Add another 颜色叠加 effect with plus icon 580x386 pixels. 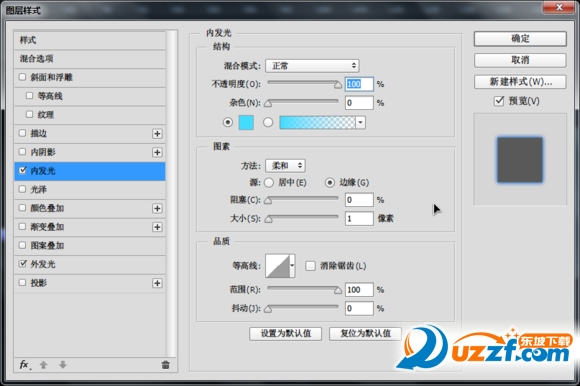pyautogui.click(x=157, y=208)
